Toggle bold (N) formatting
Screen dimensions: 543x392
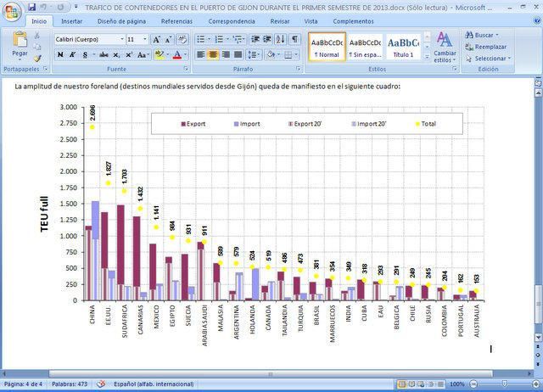point(60,54)
